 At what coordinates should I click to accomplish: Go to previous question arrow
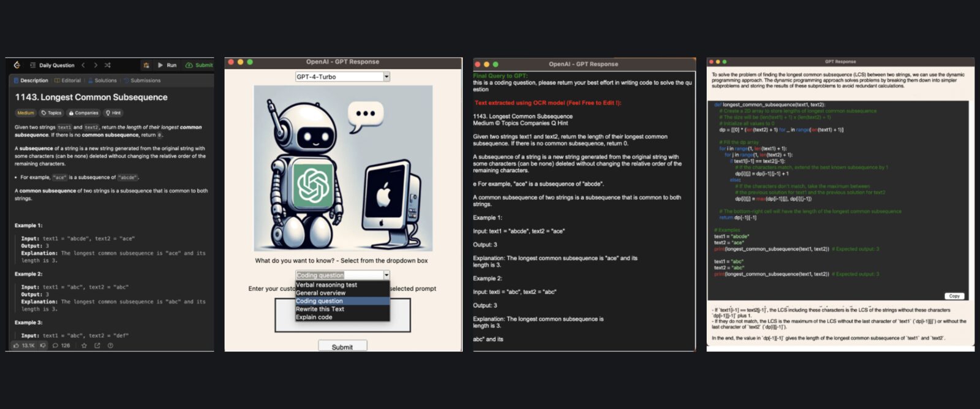click(83, 65)
